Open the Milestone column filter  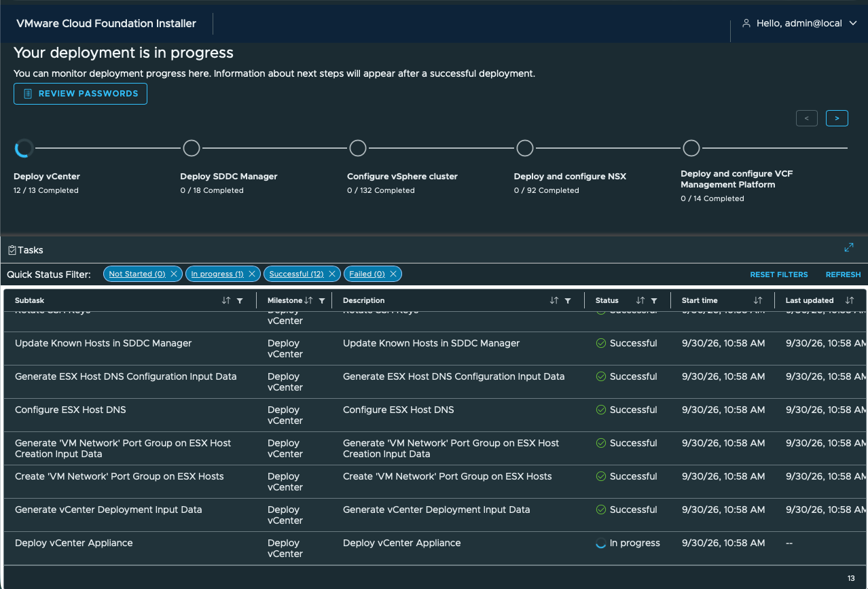click(x=322, y=300)
